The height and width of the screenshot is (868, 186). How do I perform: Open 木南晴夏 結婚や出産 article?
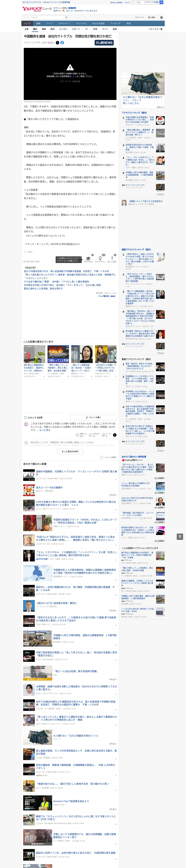point(76,688)
